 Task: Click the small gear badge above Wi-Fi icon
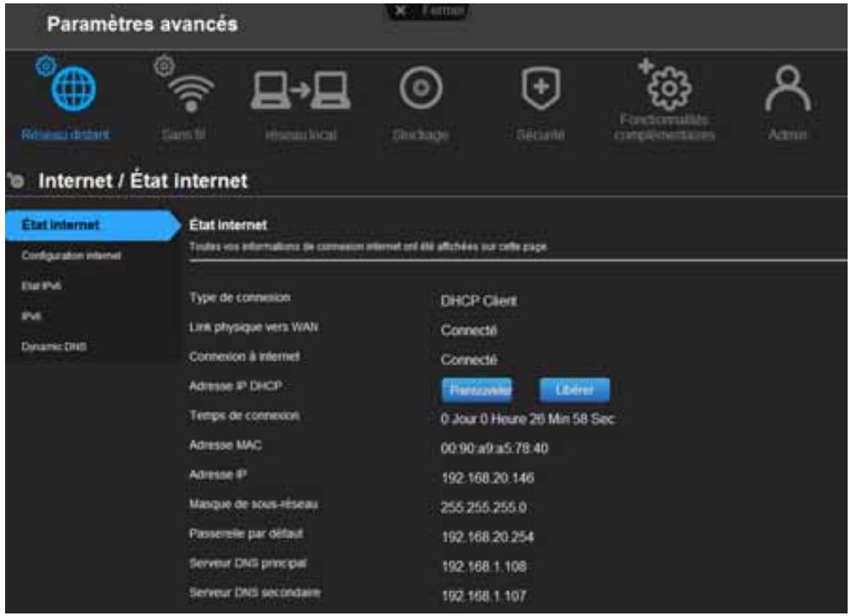[164, 65]
